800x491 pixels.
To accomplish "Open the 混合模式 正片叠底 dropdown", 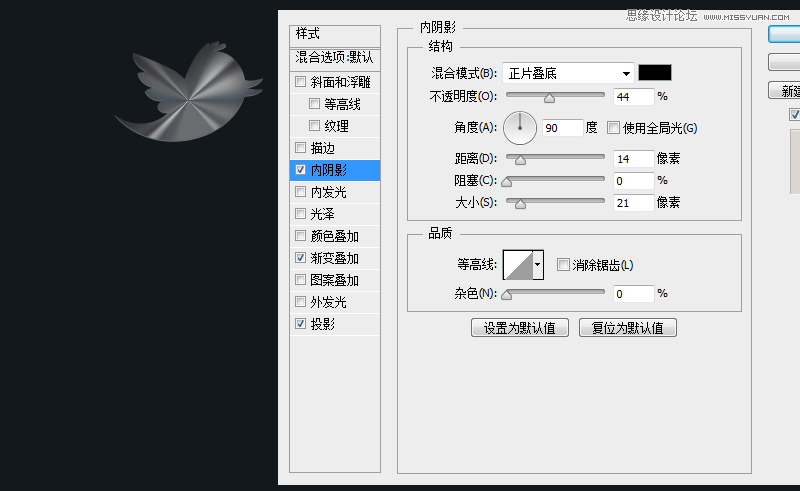I will pos(568,73).
